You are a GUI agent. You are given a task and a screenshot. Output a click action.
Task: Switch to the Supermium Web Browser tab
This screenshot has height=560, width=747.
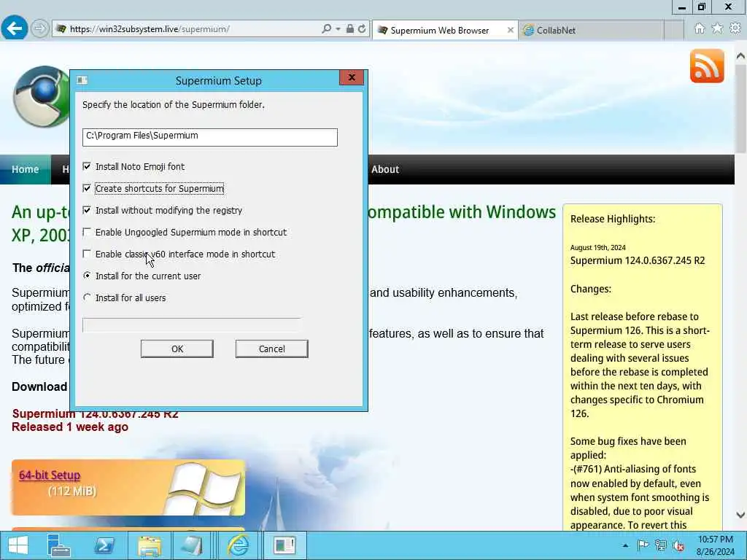[x=440, y=30]
